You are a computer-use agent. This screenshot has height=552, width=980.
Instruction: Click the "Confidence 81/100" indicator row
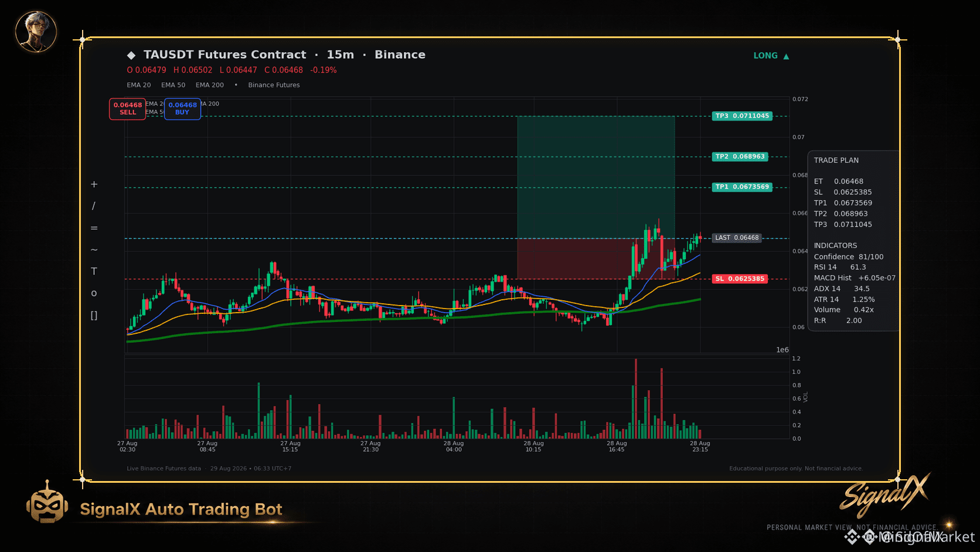[849, 257]
